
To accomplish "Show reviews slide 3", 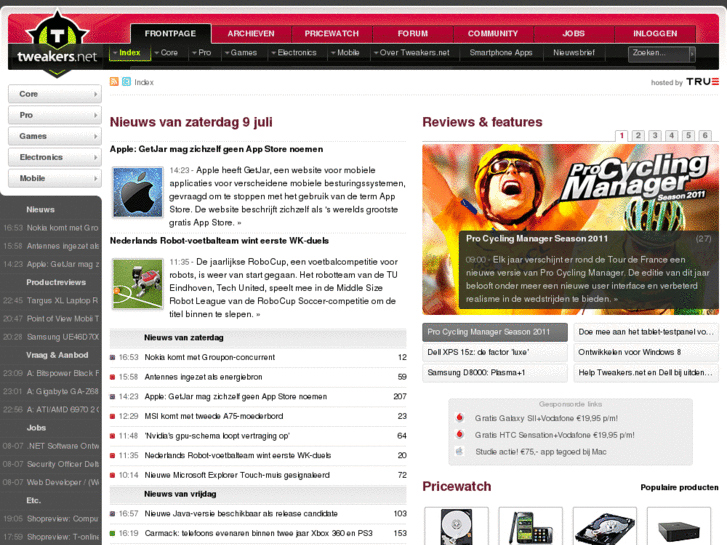I will [x=655, y=135].
